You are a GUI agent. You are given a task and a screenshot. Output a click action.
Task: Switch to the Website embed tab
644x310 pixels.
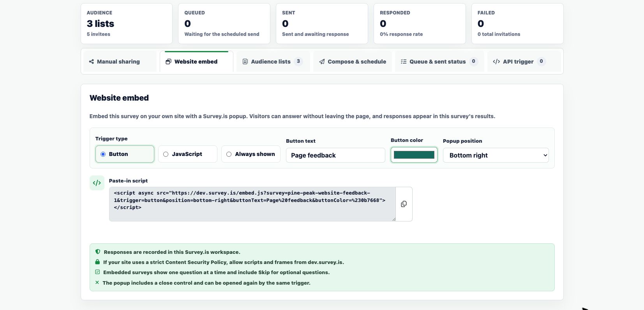[196, 62]
